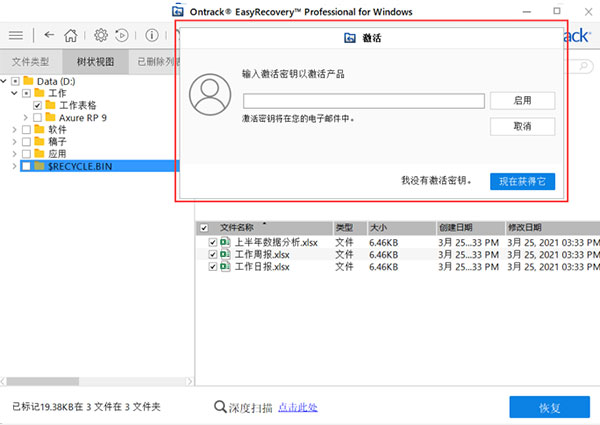Check the Axure RP 9 checkbox
Screen dimensions: 600x425
(x=38, y=117)
